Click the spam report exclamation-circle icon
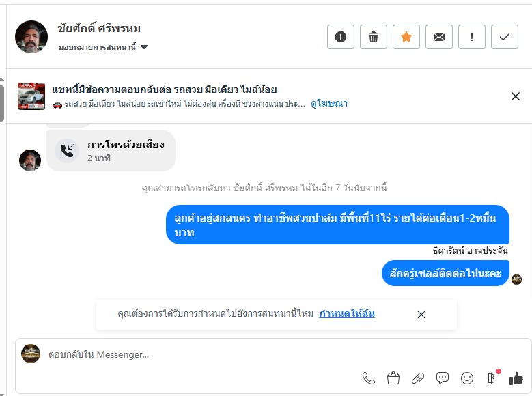 tap(341, 37)
